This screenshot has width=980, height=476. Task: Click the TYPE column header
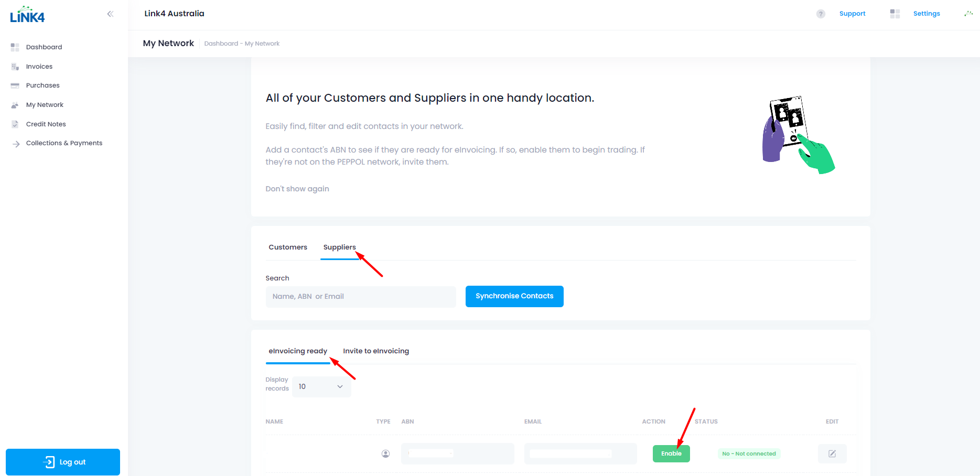[383, 421]
